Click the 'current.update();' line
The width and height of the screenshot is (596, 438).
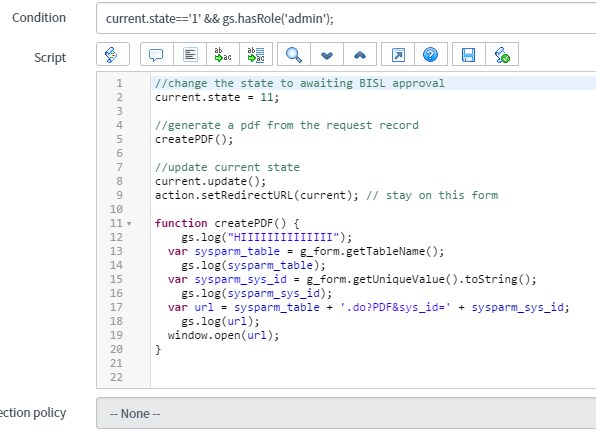click(210, 181)
